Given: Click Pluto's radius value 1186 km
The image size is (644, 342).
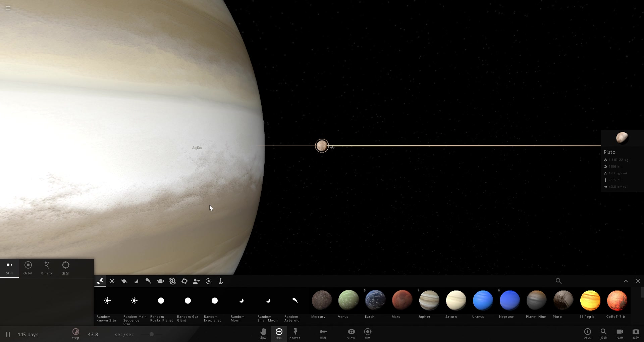Looking at the screenshot, I should [615, 167].
